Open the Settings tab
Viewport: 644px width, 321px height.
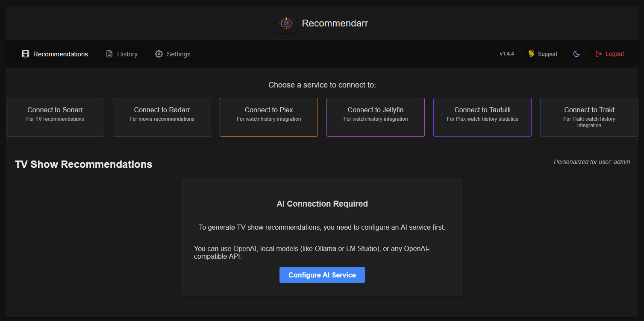[173, 54]
